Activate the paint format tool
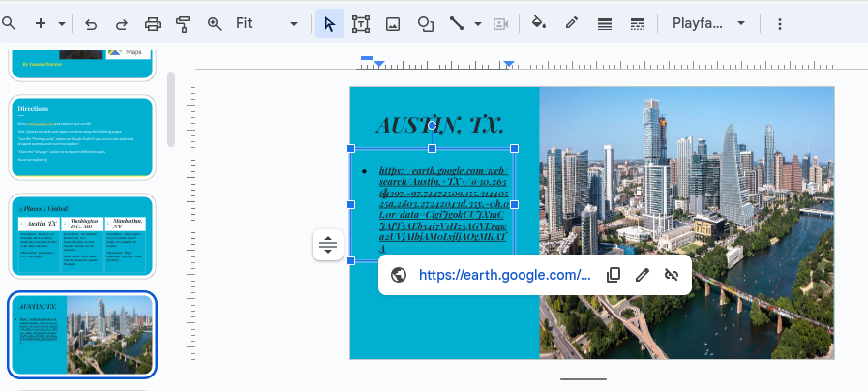868x391 pixels. 183,24
